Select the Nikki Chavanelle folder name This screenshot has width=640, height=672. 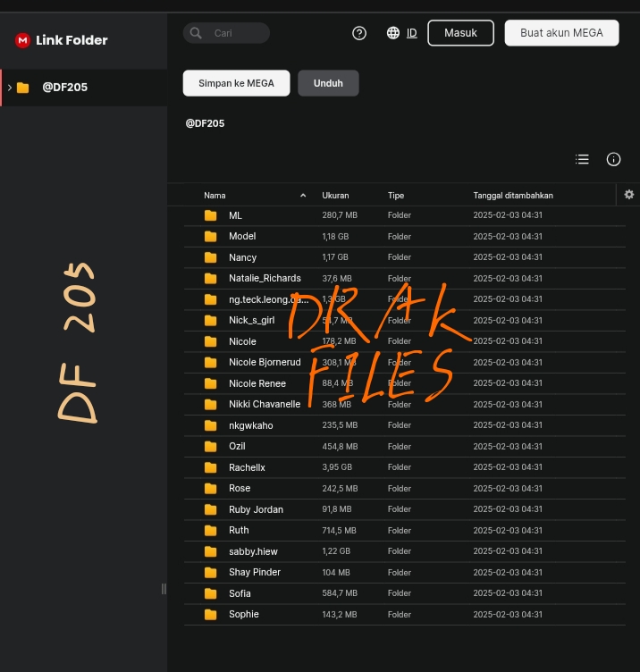tap(265, 405)
